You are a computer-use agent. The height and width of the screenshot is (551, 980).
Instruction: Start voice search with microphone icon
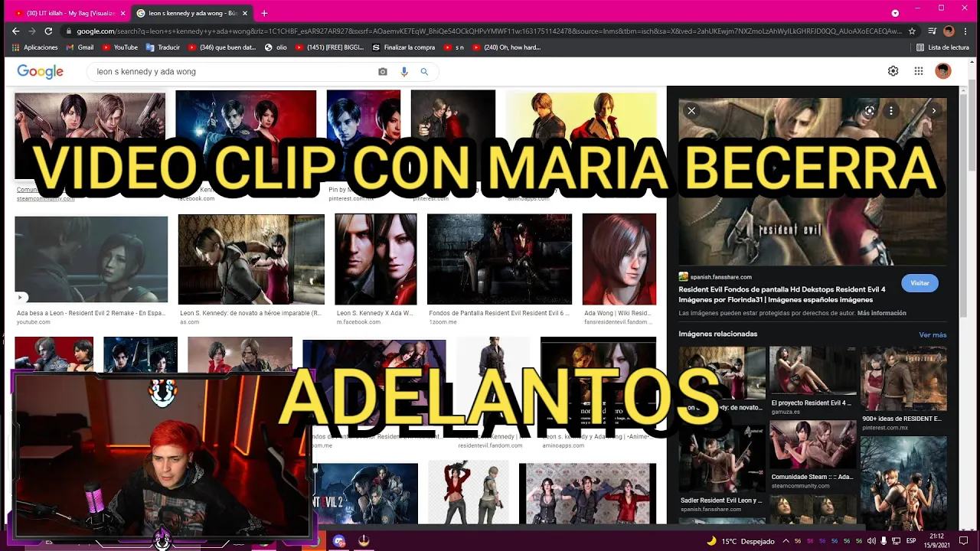coord(404,71)
